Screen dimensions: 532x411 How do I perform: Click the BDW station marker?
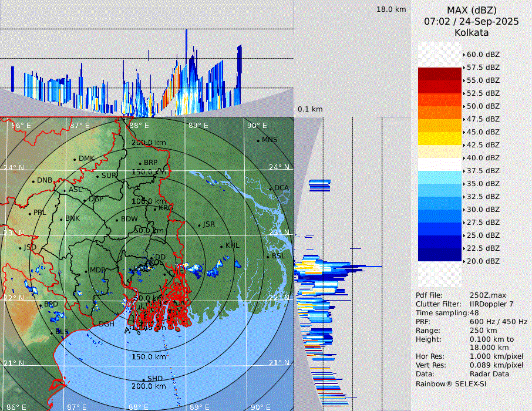pyautogui.click(x=117, y=220)
